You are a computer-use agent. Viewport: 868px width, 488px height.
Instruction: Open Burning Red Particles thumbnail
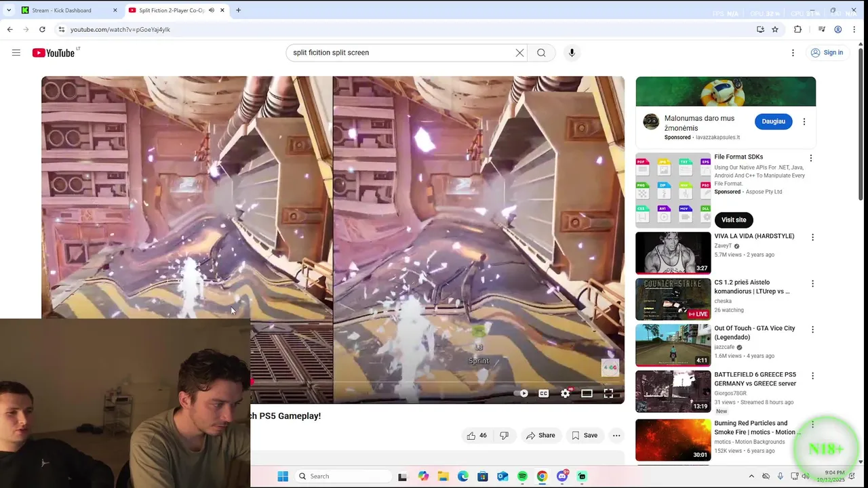click(673, 440)
